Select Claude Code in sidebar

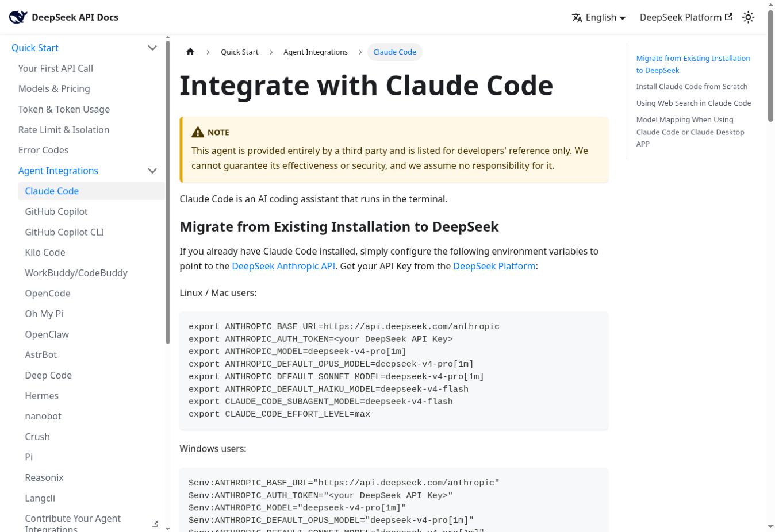91,191
